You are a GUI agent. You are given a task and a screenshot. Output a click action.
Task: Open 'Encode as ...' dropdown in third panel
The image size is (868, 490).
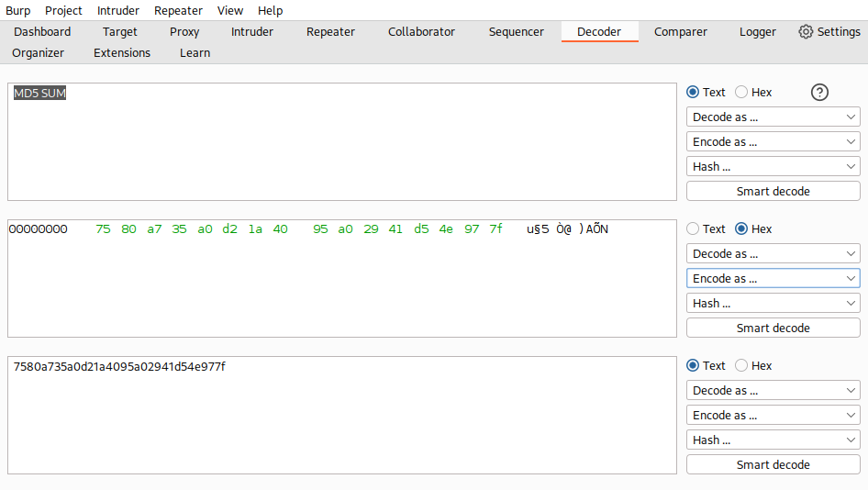coord(773,416)
